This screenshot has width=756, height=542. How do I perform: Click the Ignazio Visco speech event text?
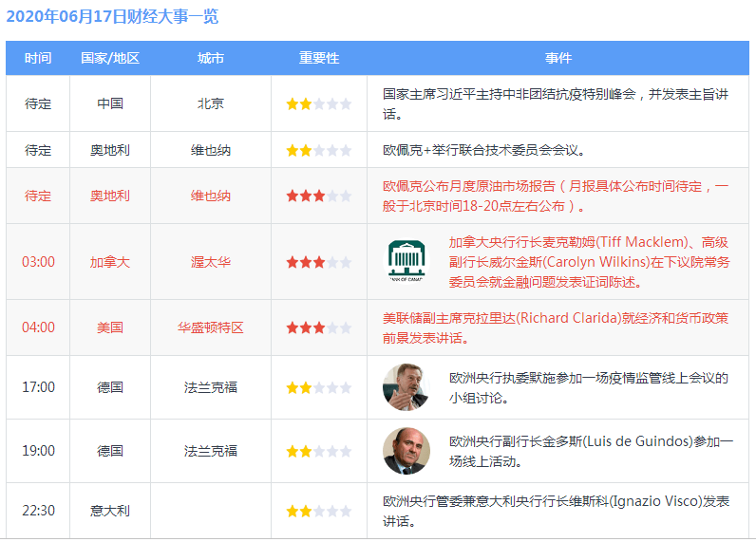pyautogui.click(x=556, y=511)
